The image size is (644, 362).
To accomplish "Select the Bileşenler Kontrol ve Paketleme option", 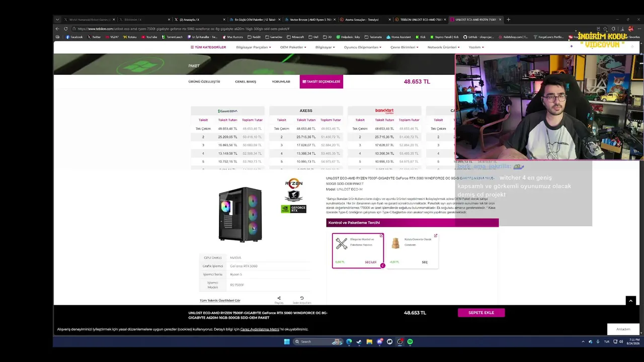I will point(358,250).
